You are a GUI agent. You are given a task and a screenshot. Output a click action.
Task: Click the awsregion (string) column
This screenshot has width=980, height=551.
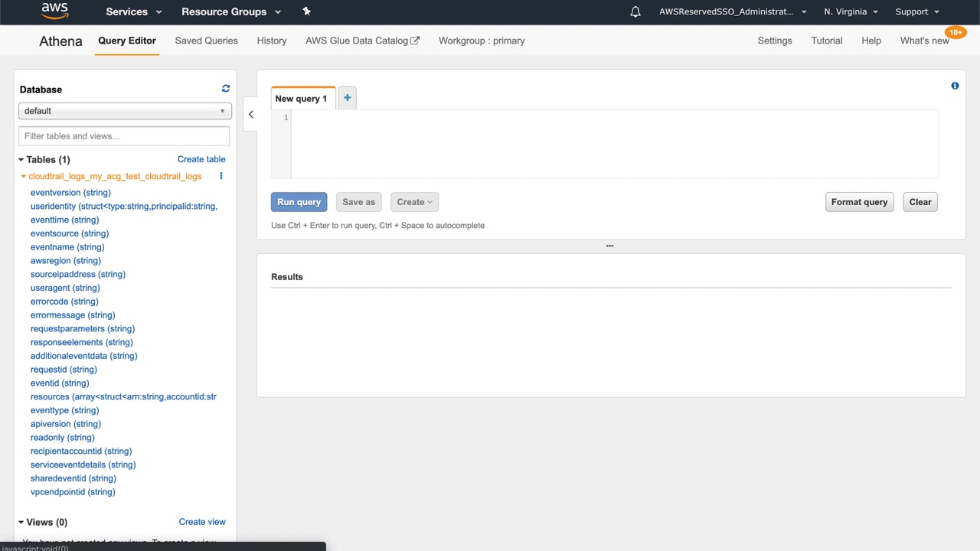point(66,261)
